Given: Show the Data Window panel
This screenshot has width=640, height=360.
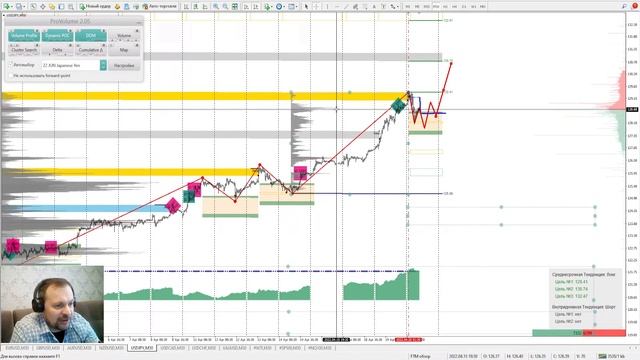Looking at the screenshot, I should click(42, 7).
